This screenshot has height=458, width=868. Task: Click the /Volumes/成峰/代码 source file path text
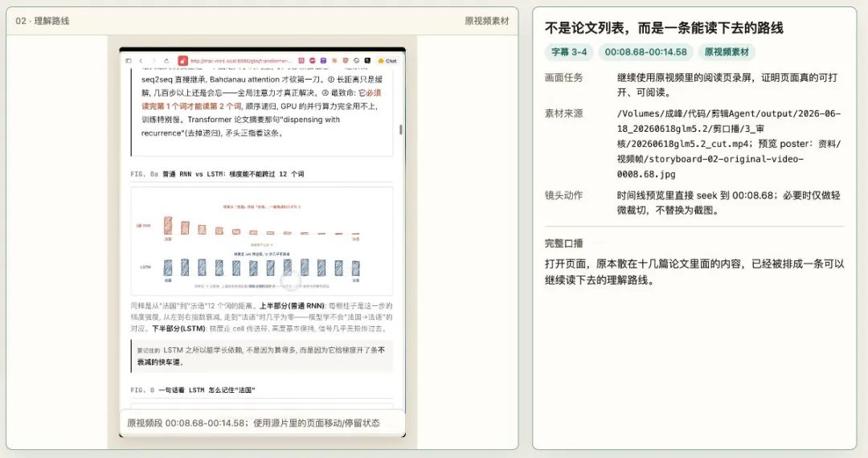(x=729, y=144)
